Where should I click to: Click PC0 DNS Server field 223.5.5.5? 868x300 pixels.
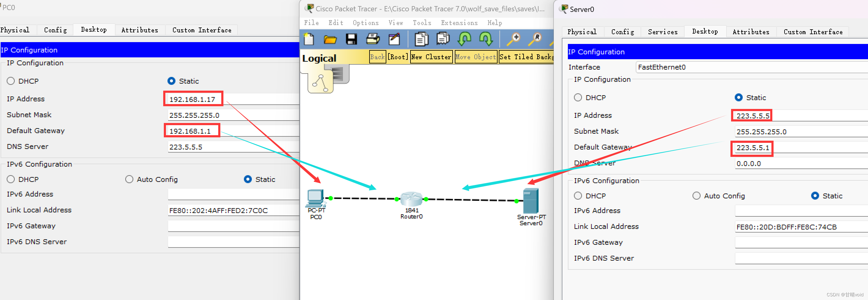click(x=233, y=147)
